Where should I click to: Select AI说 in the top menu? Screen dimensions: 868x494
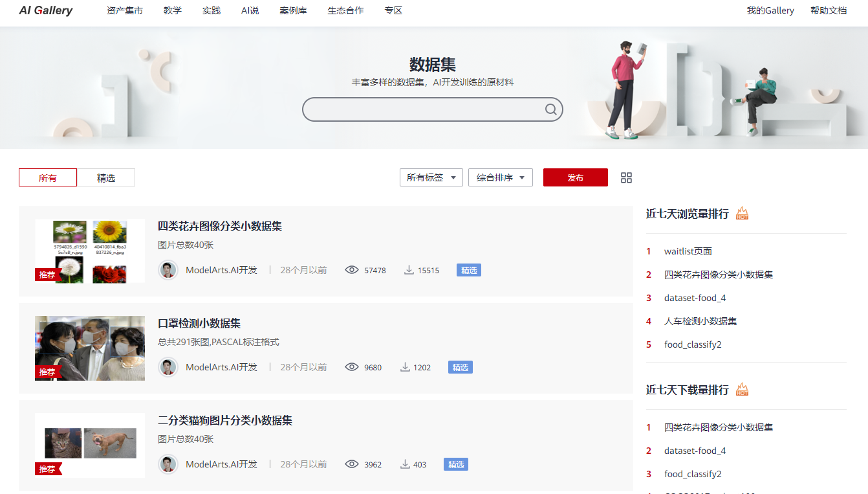point(250,10)
